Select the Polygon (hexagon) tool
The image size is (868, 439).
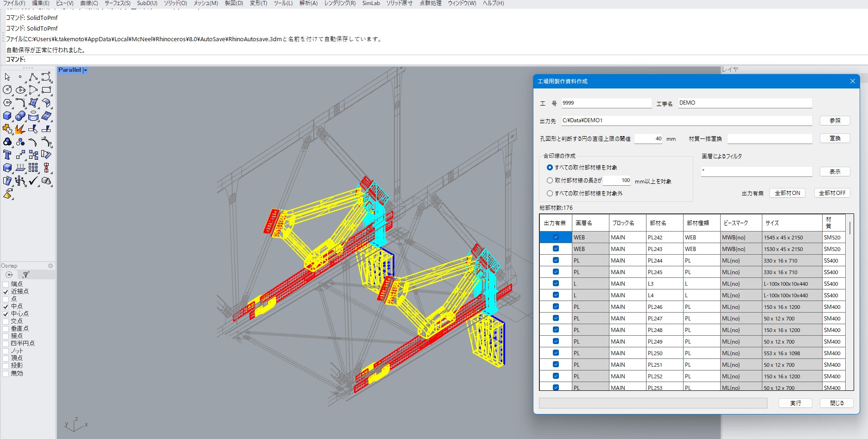tap(7, 103)
